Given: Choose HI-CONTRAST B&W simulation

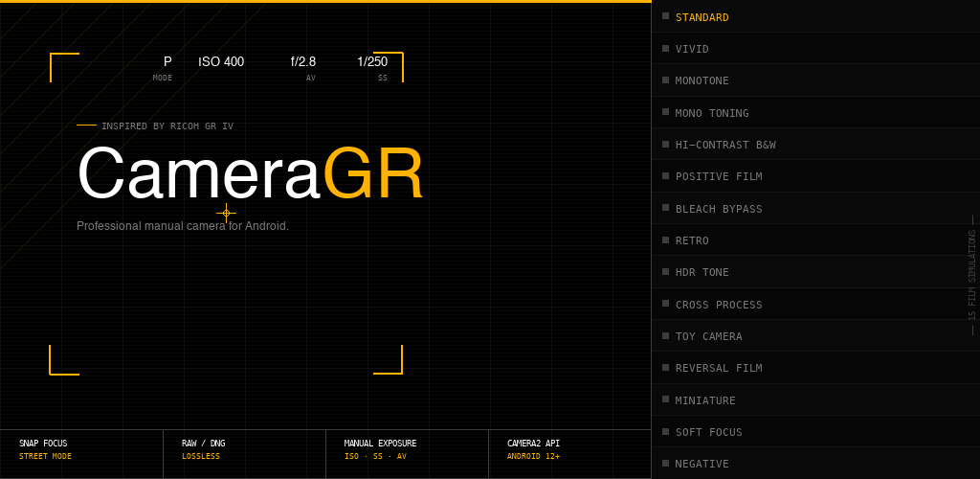Looking at the screenshot, I should pos(815,145).
